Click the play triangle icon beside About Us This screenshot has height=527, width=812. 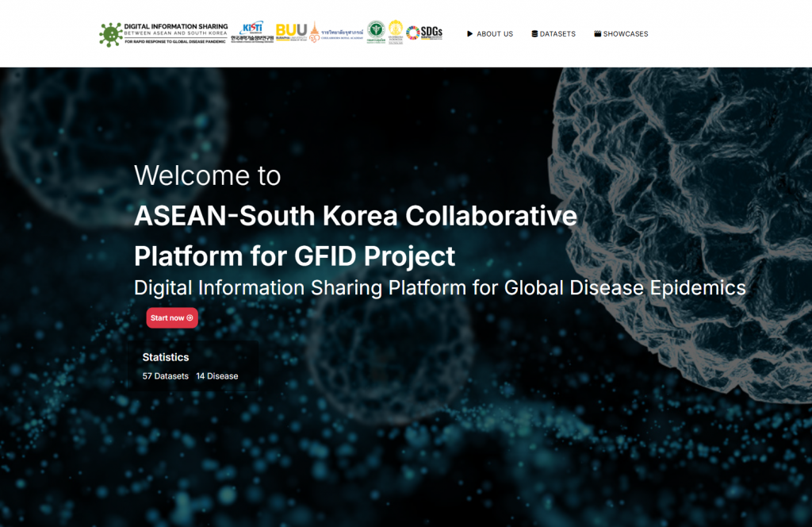click(470, 34)
